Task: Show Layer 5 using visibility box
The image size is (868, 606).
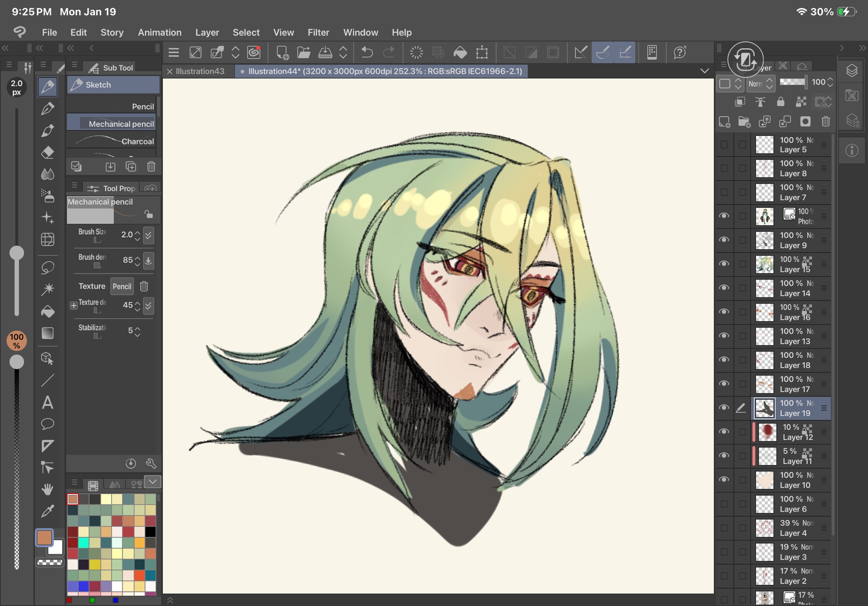Action: pyautogui.click(x=724, y=145)
